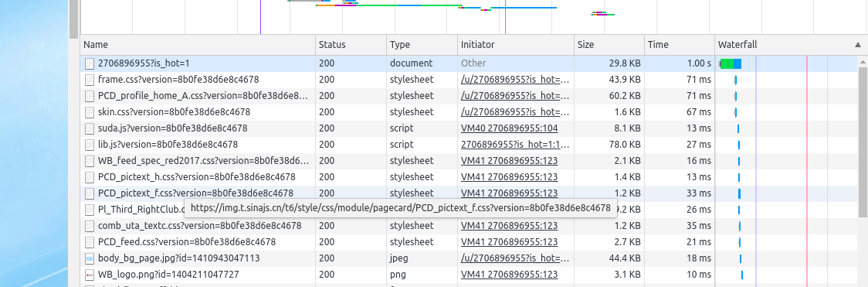Click file icon next to frame.css
The width and height of the screenshot is (868, 287).
(90, 80)
